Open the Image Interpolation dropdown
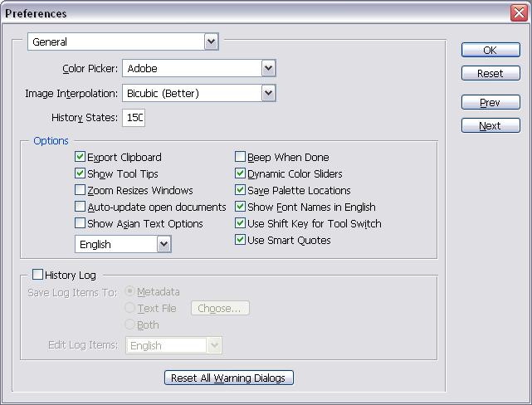Screen dimensions: 532x405 coord(268,94)
